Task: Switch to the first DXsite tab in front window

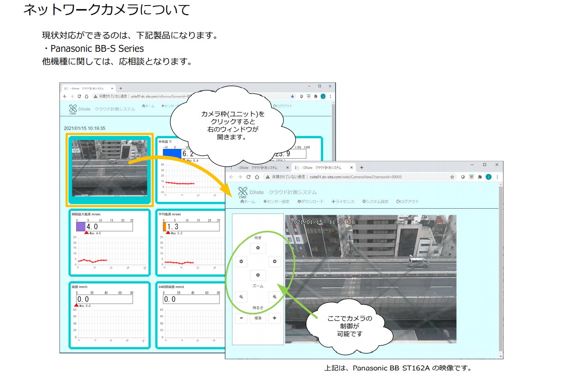Action: (x=258, y=168)
